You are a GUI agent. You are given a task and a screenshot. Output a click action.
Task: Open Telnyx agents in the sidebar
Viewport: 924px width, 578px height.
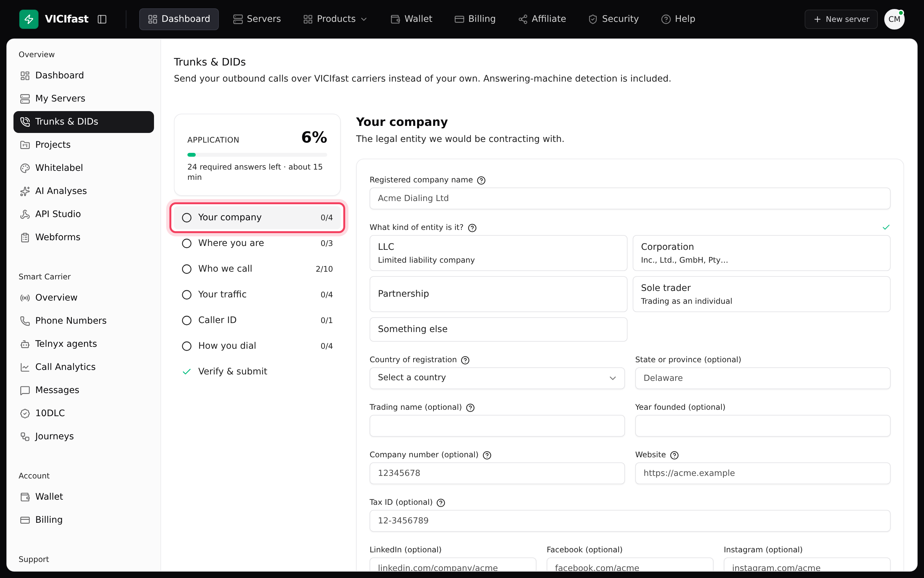coord(84,344)
